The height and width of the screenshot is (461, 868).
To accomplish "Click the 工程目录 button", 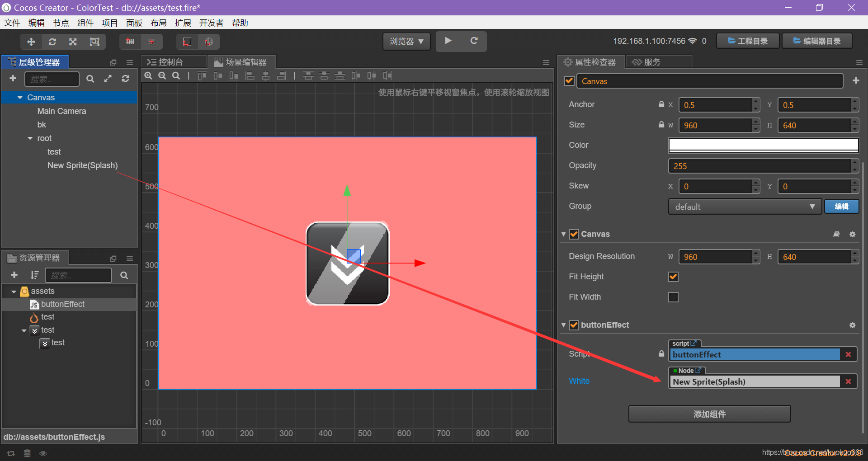I will 748,41.
